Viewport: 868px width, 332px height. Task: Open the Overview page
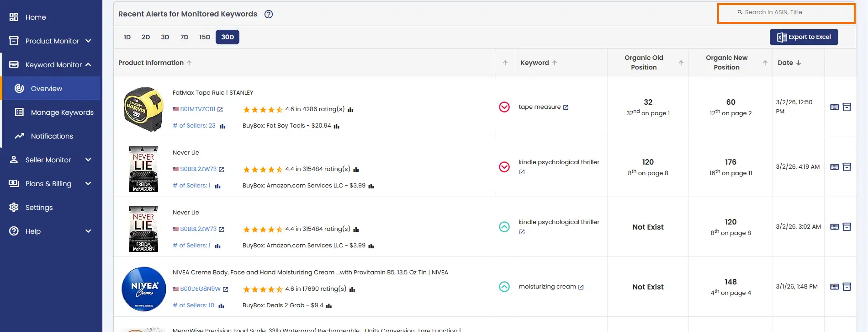(x=47, y=89)
